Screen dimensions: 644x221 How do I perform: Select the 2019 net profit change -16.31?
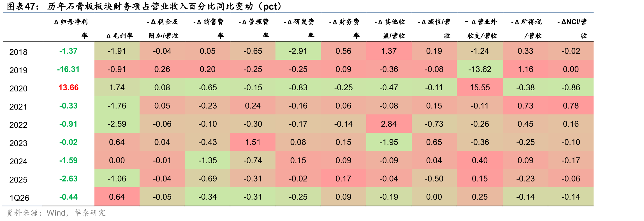(68, 69)
